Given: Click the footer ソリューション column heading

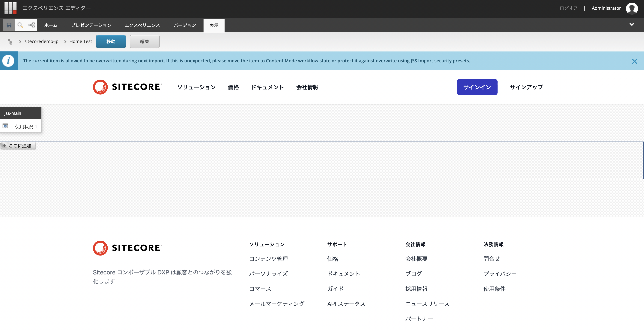Looking at the screenshot, I should coord(267,244).
